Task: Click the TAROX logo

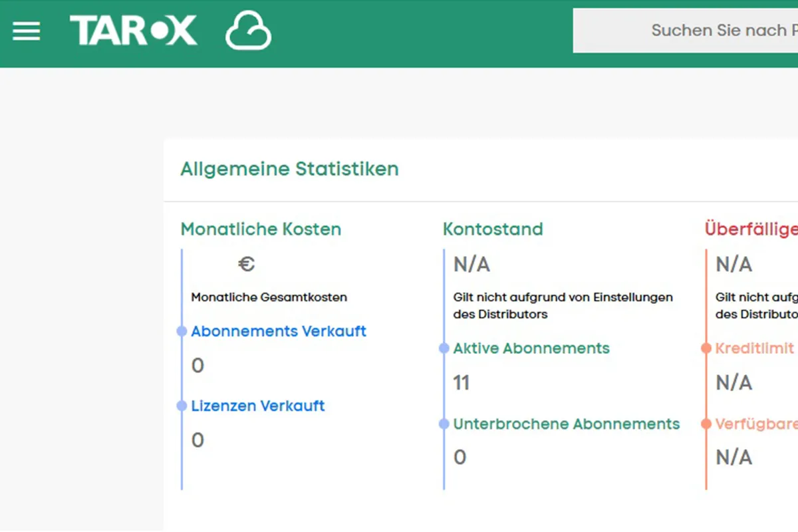Action: tap(134, 31)
